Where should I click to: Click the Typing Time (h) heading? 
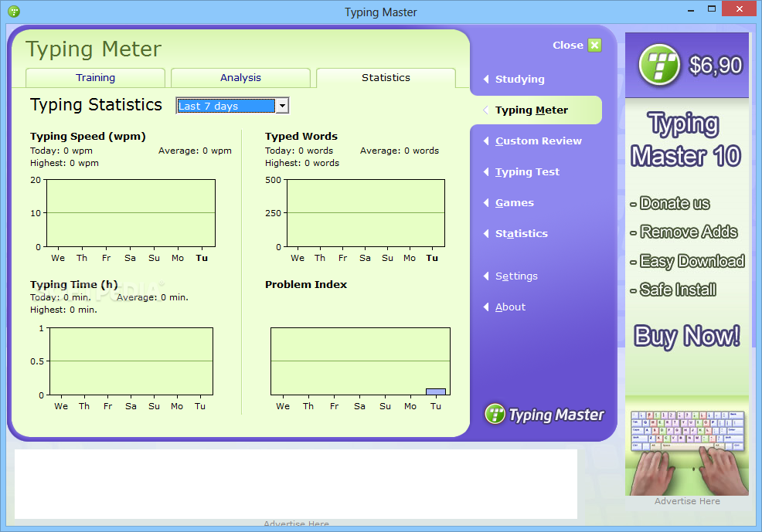click(74, 284)
